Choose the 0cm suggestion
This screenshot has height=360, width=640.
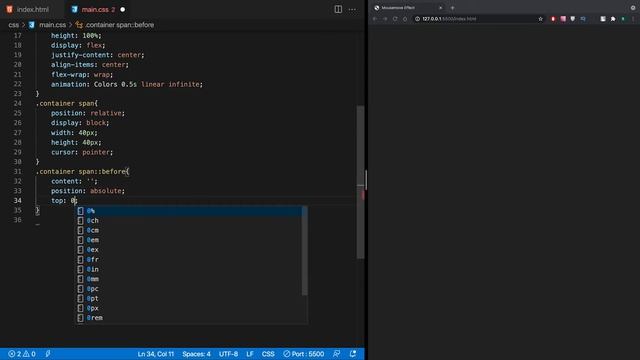click(x=190, y=230)
